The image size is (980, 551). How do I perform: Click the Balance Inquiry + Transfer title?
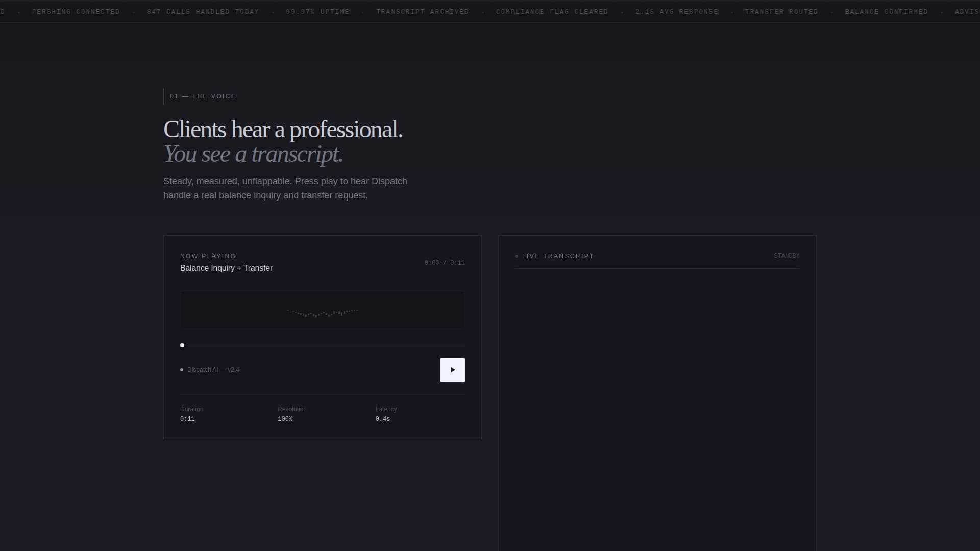tap(226, 268)
